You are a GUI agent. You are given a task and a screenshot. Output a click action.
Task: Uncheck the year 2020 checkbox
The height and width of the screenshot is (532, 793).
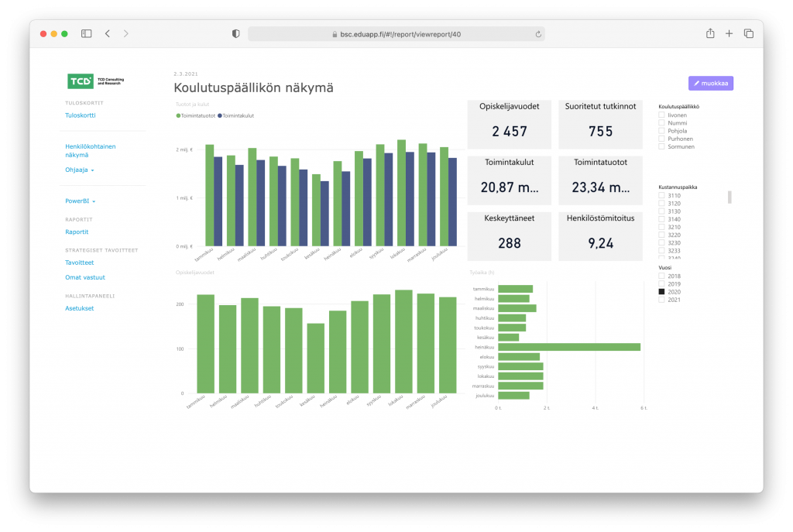pyautogui.click(x=661, y=292)
